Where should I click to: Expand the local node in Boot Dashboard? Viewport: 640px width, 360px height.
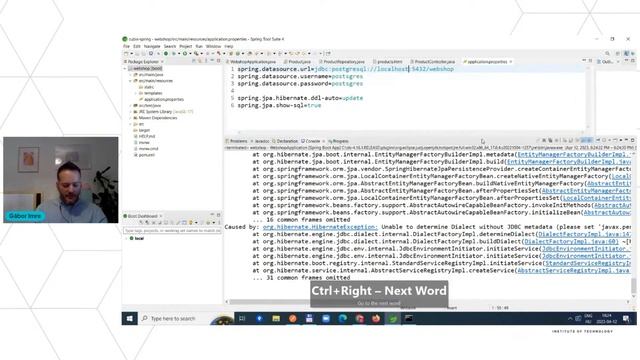(126, 238)
